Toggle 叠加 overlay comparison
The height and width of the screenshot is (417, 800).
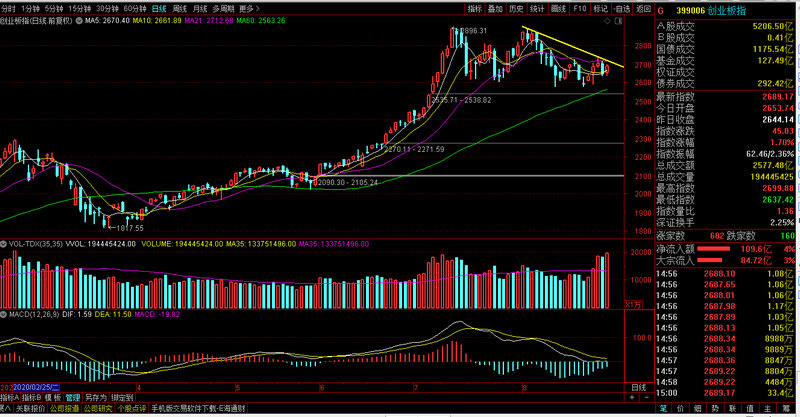495,8
